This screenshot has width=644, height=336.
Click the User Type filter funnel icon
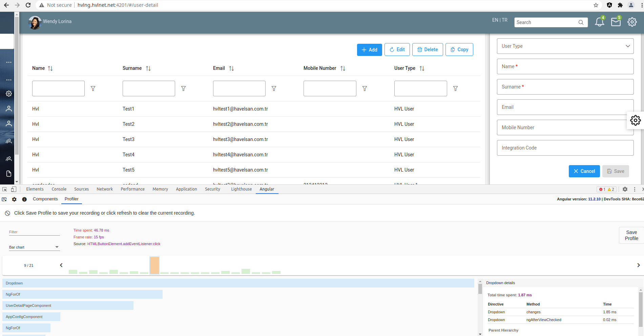tap(455, 88)
